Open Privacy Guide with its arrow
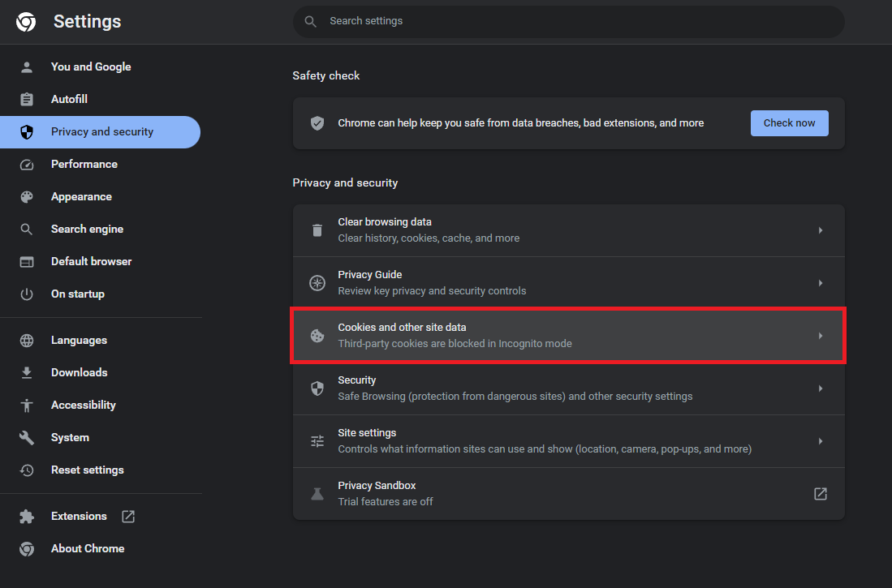This screenshot has width=892, height=588. click(x=820, y=282)
